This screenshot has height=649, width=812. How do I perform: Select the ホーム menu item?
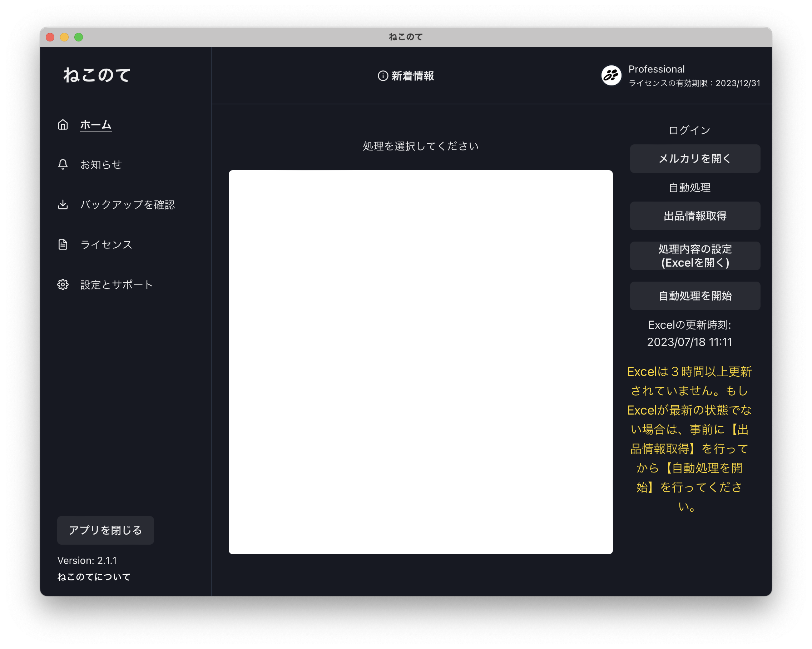tap(96, 125)
